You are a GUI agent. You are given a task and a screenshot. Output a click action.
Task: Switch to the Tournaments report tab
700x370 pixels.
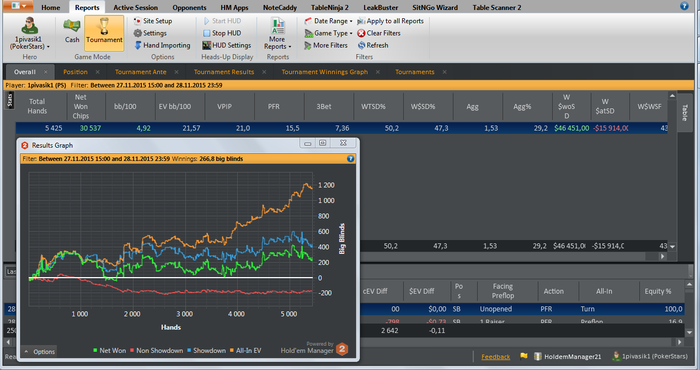(415, 72)
